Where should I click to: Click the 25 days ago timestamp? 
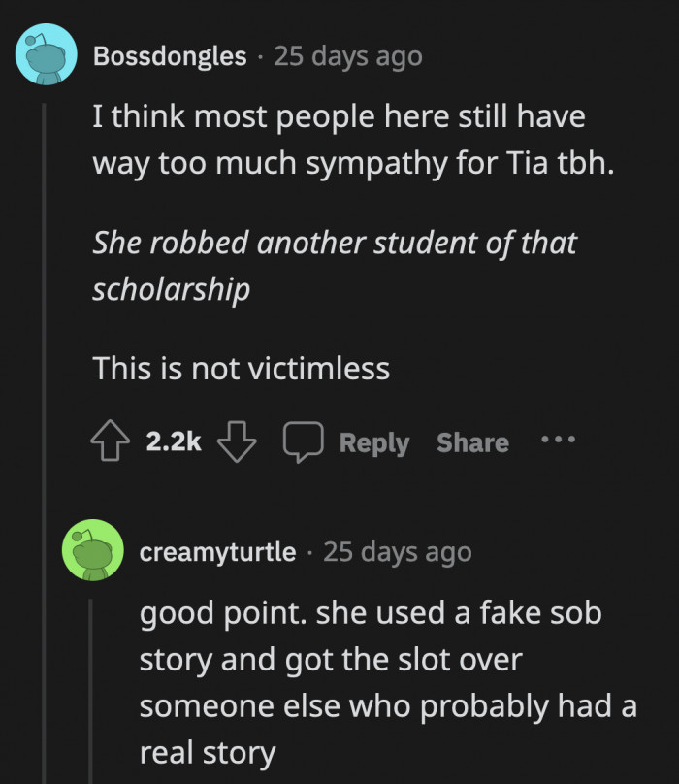(x=348, y=55)
